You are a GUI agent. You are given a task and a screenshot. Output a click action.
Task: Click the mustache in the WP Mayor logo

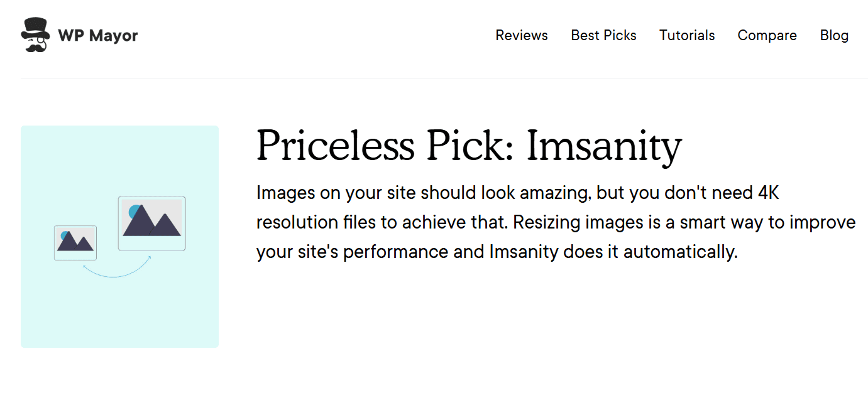[x=35, y=46]
